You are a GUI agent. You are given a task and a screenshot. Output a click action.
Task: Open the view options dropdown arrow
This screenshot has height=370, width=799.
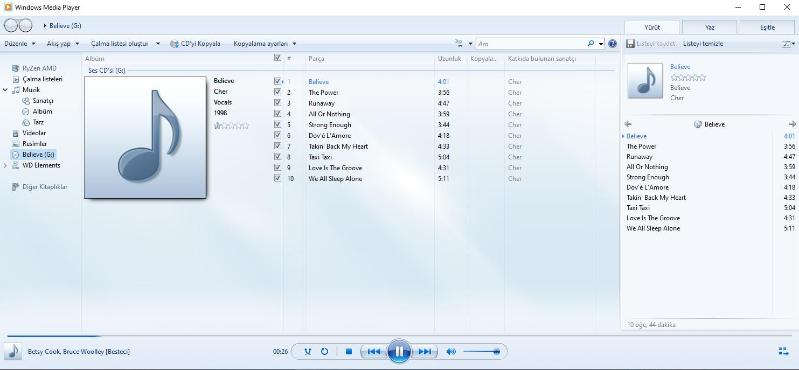pos(470,44)
